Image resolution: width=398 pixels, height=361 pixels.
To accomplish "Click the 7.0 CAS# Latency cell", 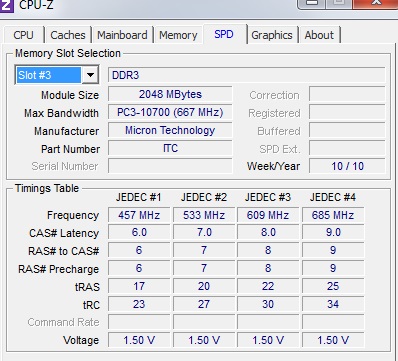I will pos(204,232).
